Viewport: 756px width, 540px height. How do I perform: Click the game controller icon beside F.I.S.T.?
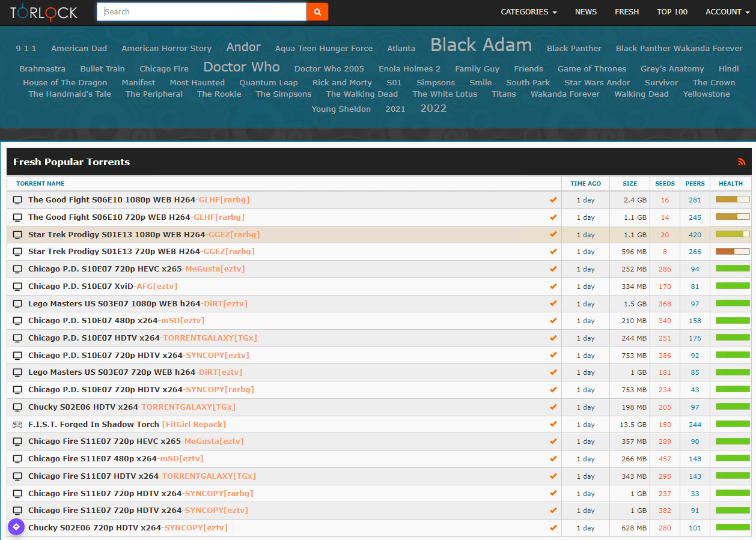coord(17,425)
